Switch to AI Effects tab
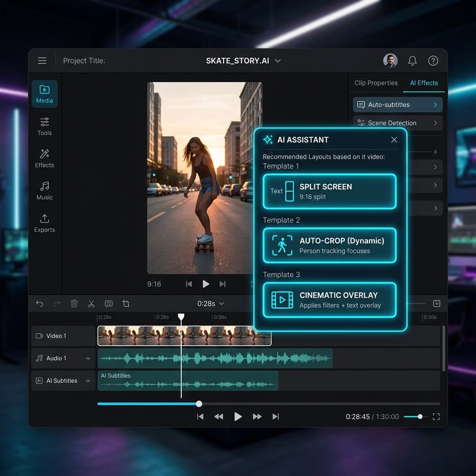 (x=424, y=83)
